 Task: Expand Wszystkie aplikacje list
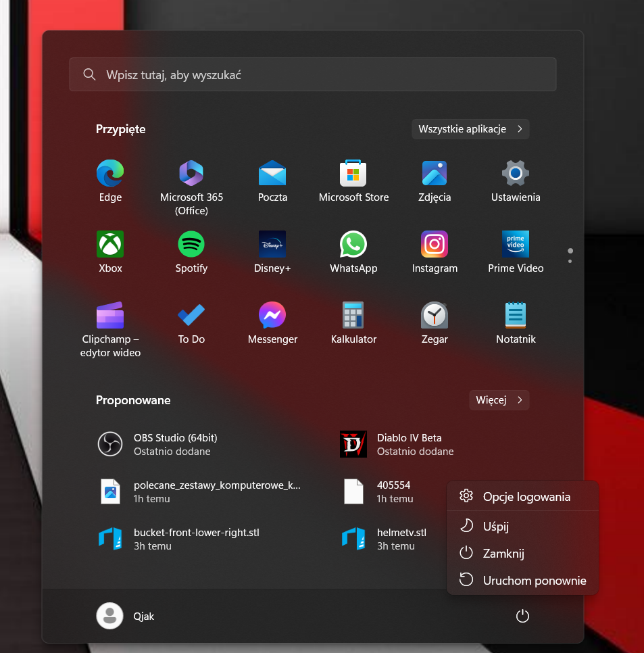point(470,129)
